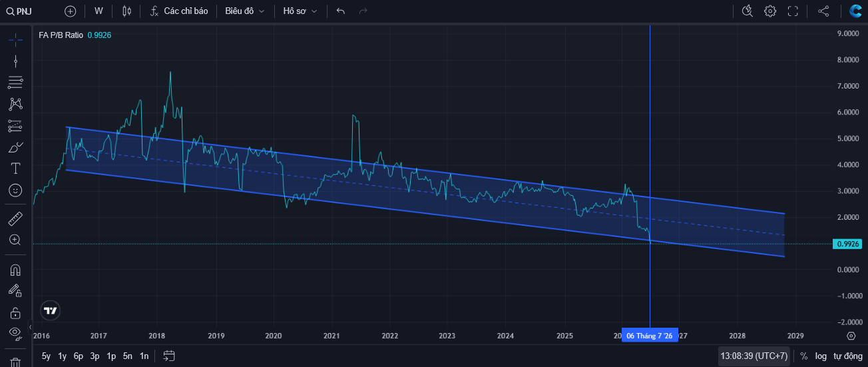868x367 pixels.
Task: Open the emoji icons tool
Action: 15,190
